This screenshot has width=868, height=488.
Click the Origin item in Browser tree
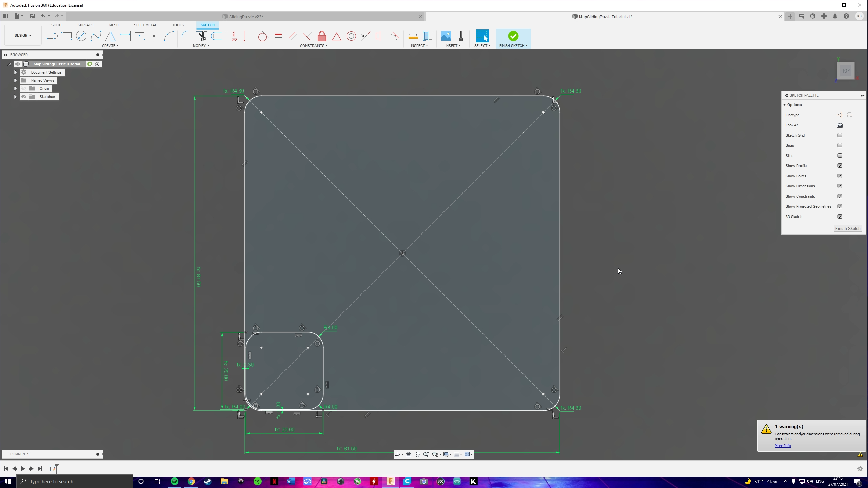[43, 88]
